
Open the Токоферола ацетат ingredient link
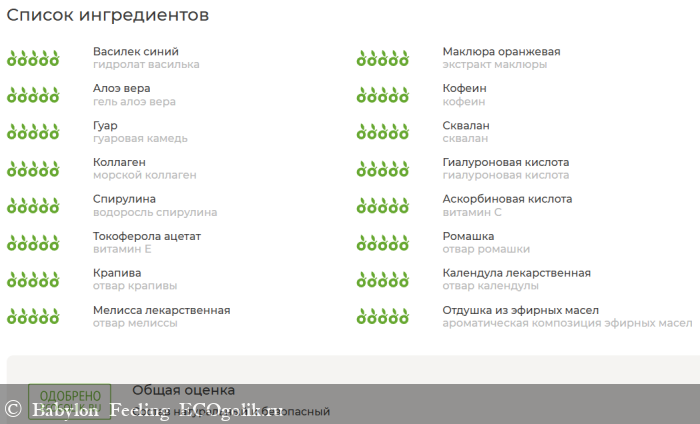147,236
